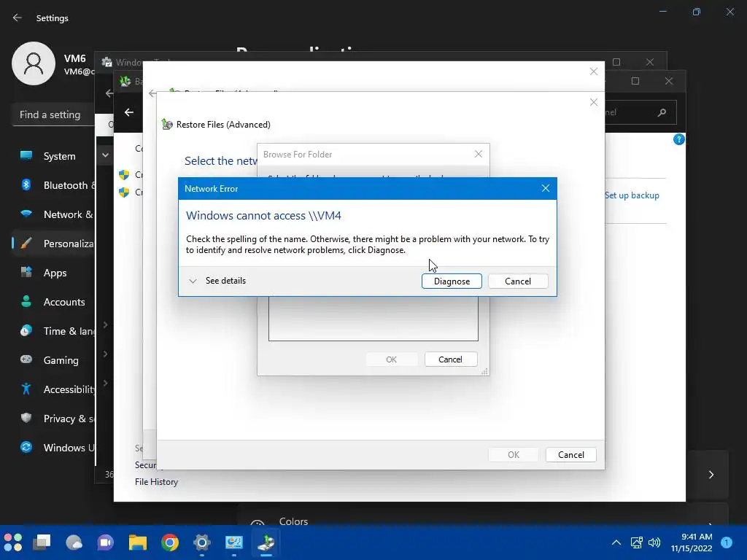Open volume tray icon
This screenshot has height=560, width=747.
(654, 542)
